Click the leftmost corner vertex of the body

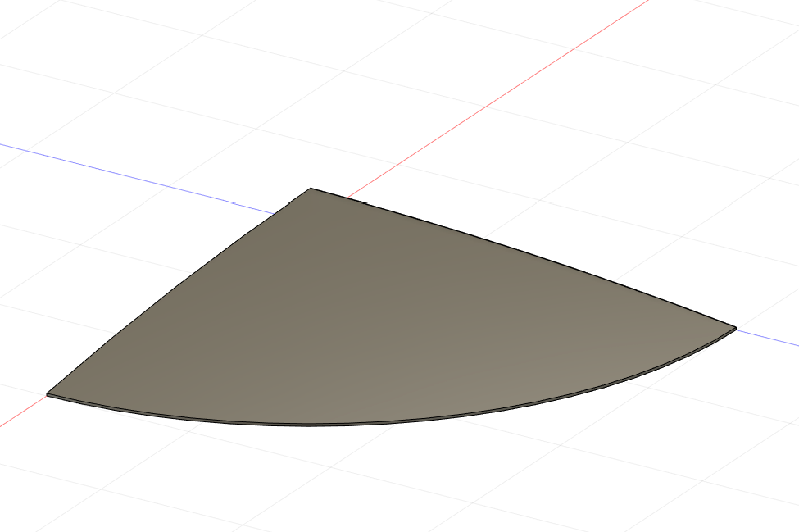click(49, 392)
